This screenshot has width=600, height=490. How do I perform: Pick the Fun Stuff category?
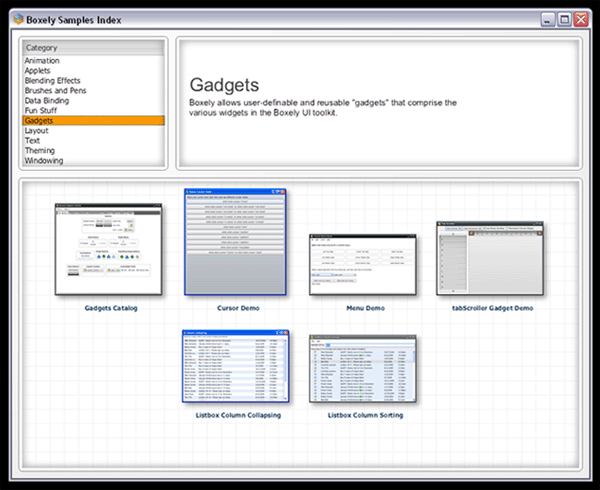point(94,110)
